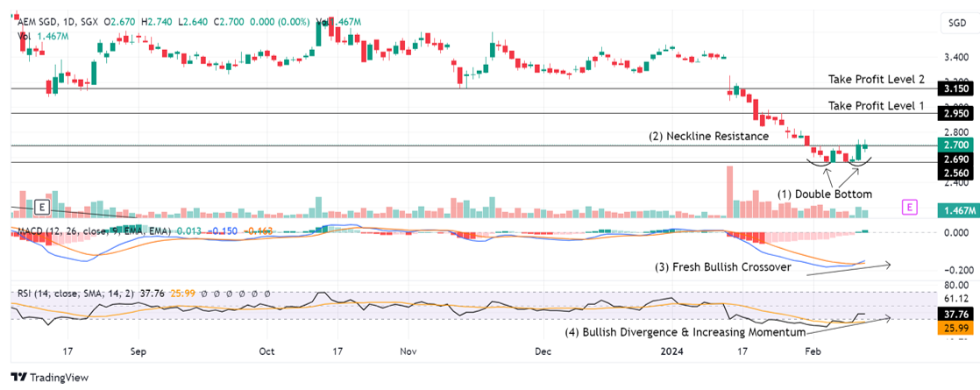Select the Take Profit Level 1 annotation
This screenshot has width=980, height=390.
[x=877, y=106]
